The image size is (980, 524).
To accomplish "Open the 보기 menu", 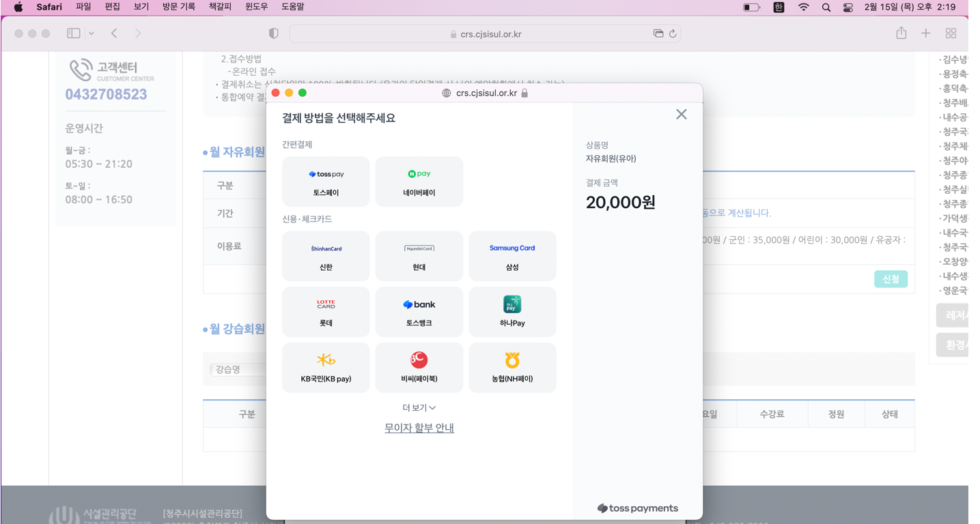I will [x=141, y=7].
